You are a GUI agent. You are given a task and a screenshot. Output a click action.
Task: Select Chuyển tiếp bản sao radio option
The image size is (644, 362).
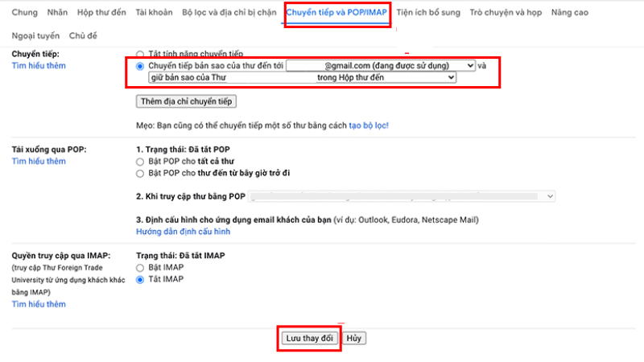140,66
